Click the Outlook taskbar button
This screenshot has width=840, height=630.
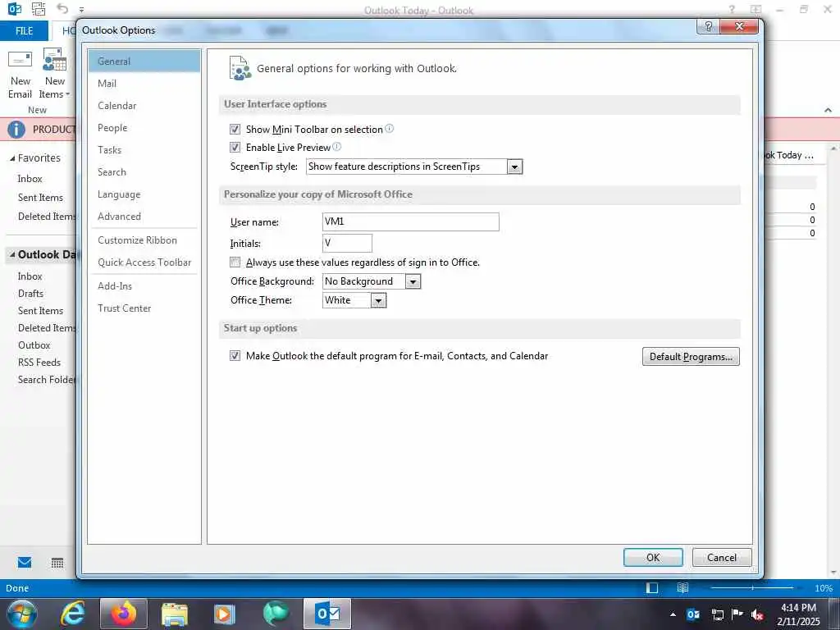coord(327,614)
